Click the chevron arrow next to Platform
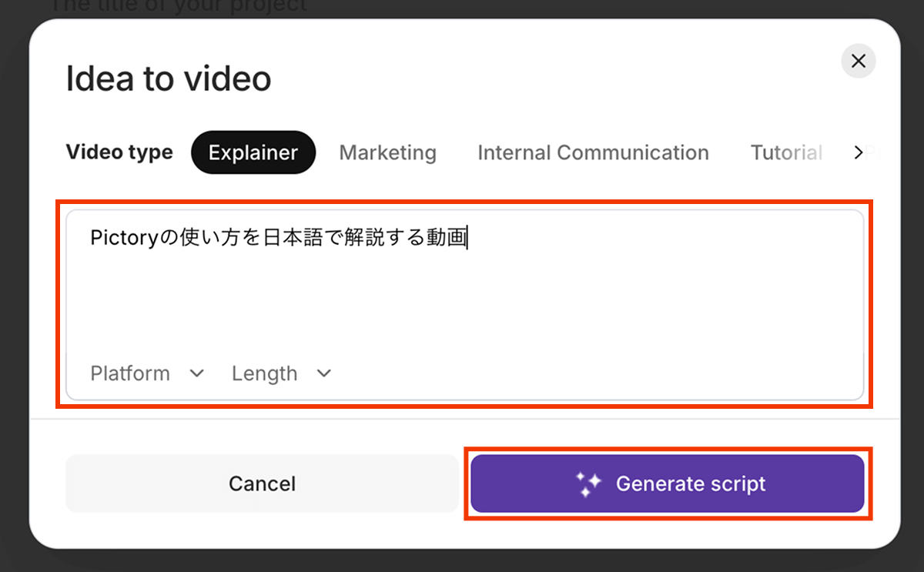Viewport: 924px width, 572px height. tap(197, 373)
